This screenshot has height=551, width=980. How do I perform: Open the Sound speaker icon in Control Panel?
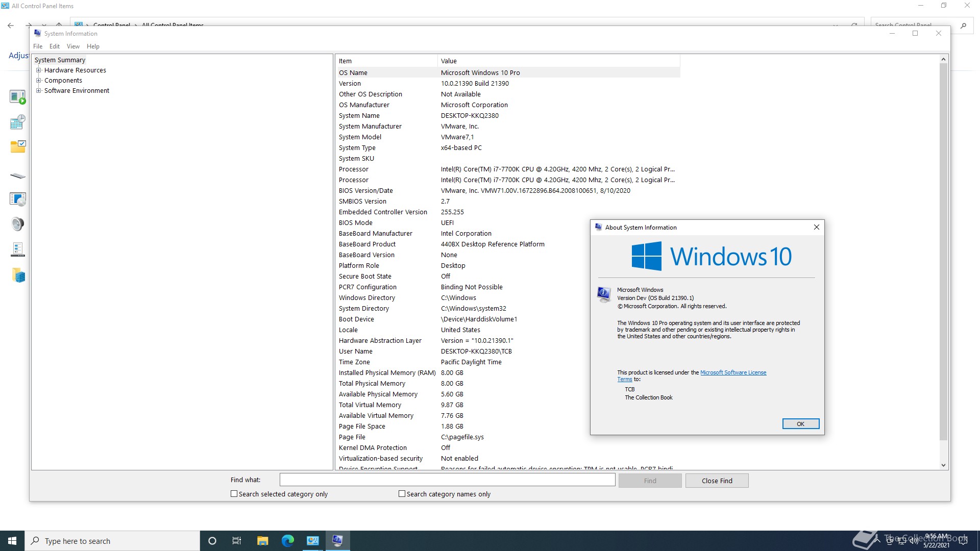(18, 224)
